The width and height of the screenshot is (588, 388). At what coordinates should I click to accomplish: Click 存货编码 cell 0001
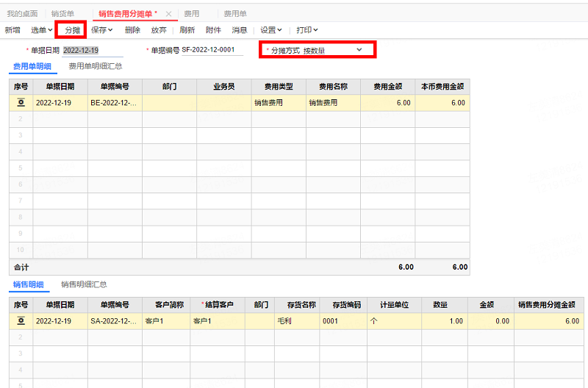343,321
